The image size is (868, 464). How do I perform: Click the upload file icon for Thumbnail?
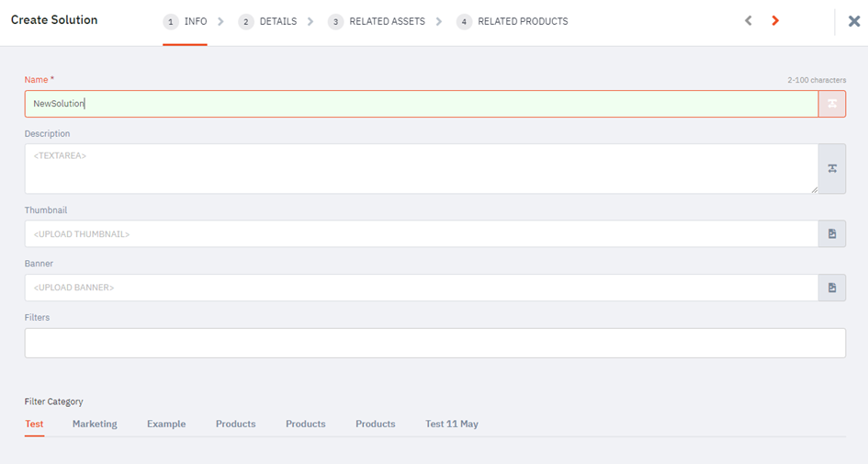click(832, 233)
